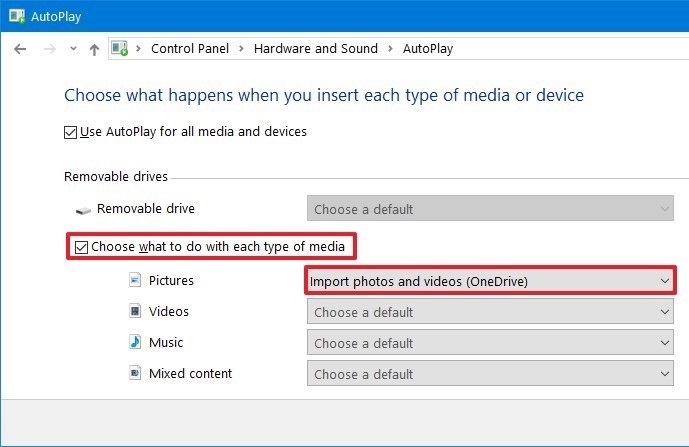Open the recent locations chevron

72,49
